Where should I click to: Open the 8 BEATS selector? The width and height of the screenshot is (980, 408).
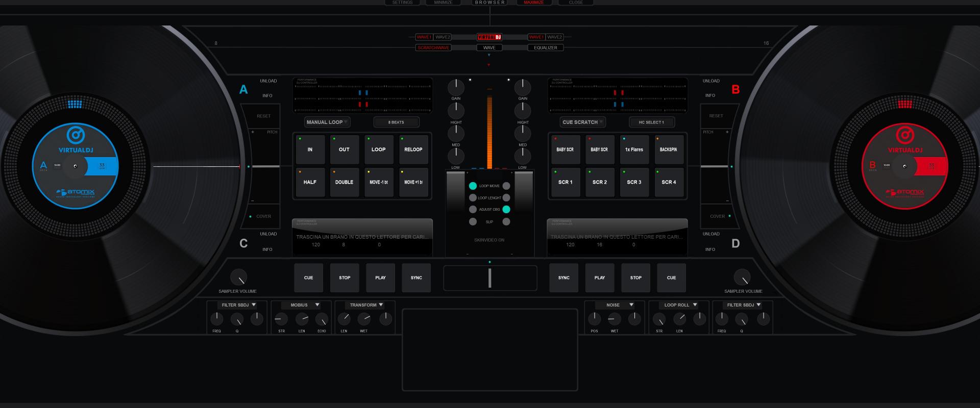[396, 122]
